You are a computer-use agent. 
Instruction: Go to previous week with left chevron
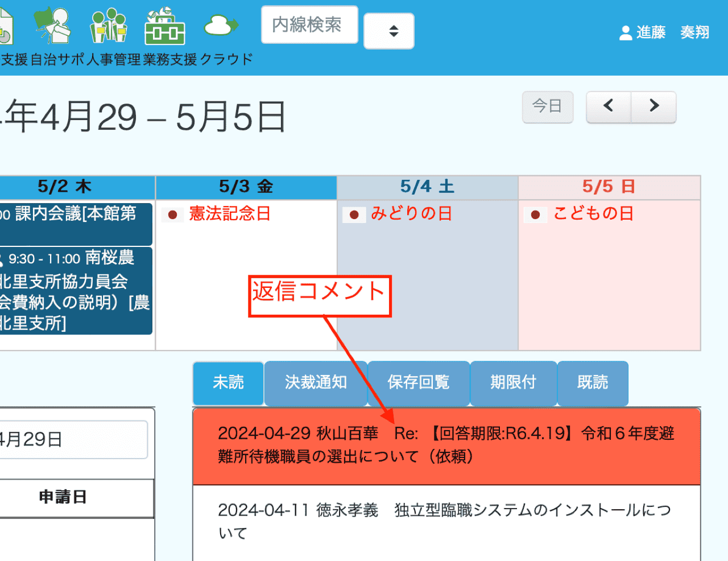[x=609, y=106]
